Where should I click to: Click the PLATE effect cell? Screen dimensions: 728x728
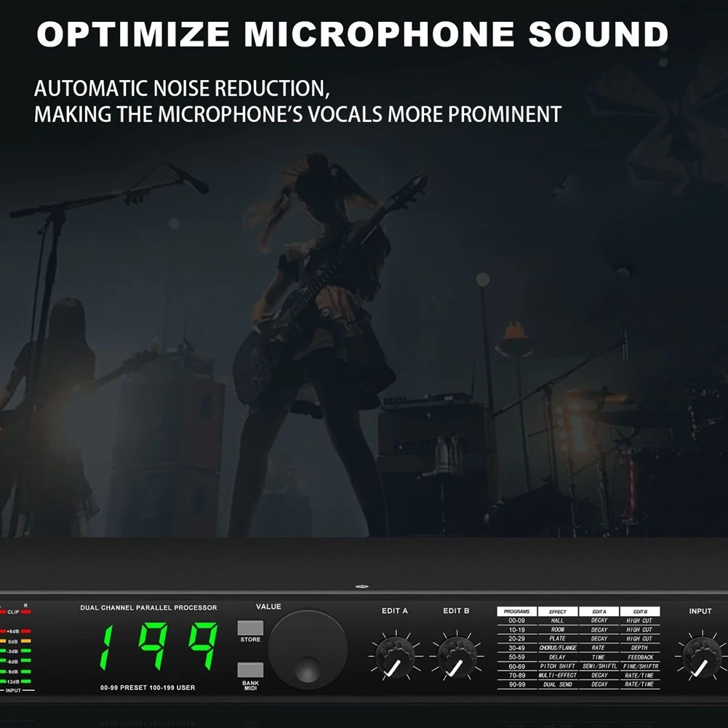(558, 639)
